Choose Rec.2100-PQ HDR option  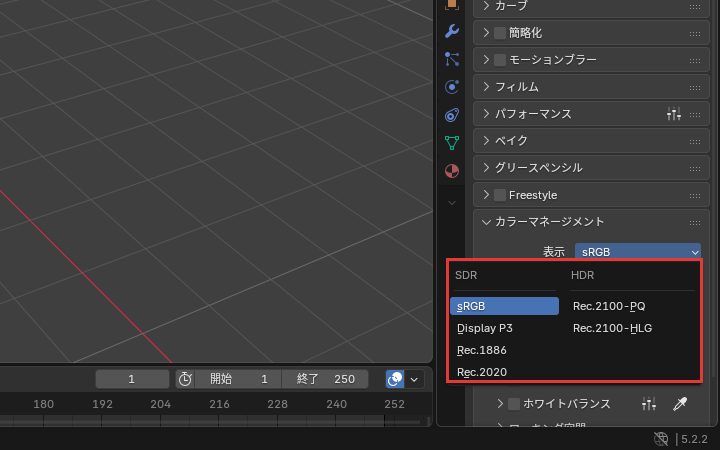pos(633,306)
